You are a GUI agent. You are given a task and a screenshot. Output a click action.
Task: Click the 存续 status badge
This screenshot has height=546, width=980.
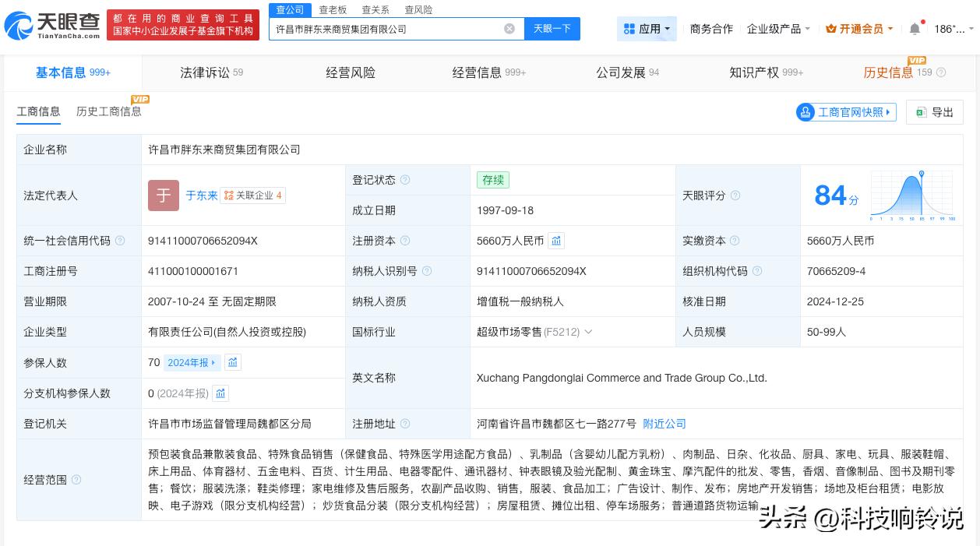tap(493, 180)
